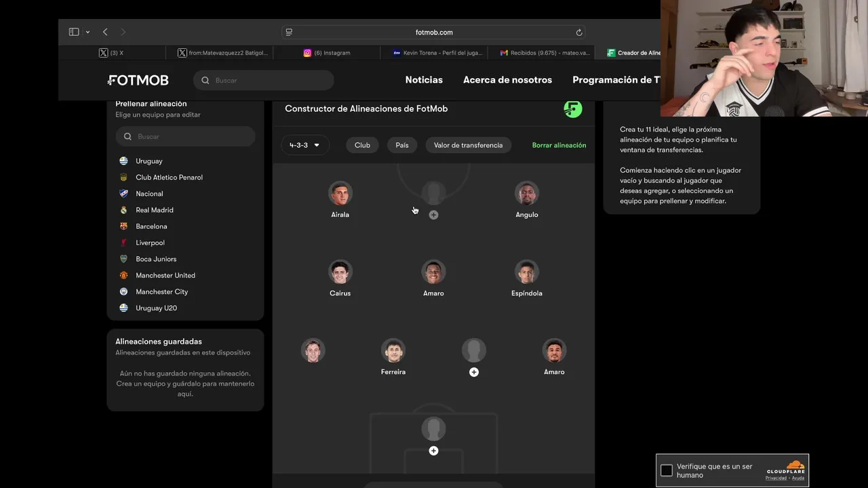Select the Club Atletico Penarol crest icon
The width and height of the screenshot is (868, 488).
pyautogui.click(x=123, y=177)
